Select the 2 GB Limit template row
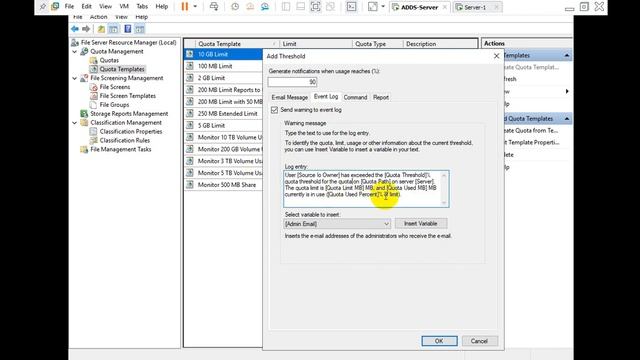Image resolution: width=640 pixels, height=360 pixels. pyautogui.click(x=224, y=78)
